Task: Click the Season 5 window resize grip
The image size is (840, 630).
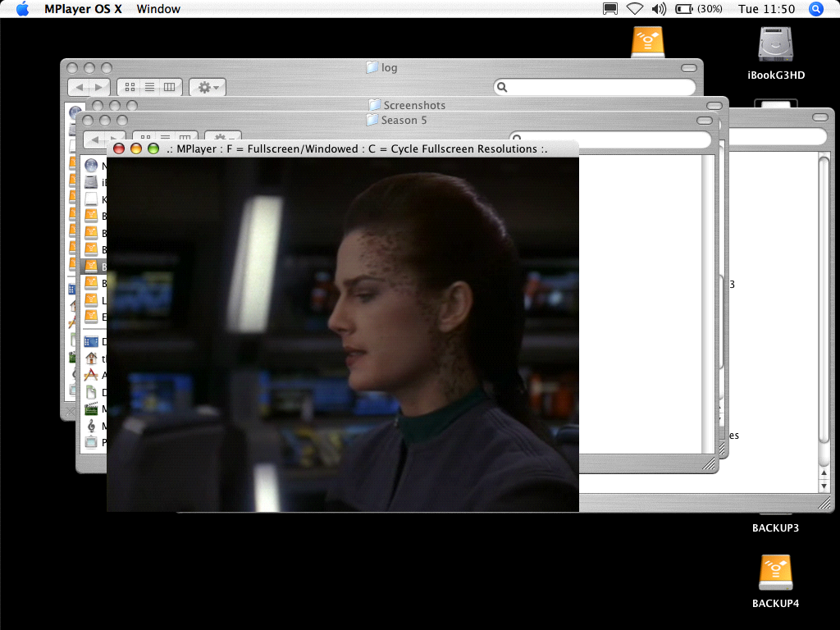Action: 709,464
